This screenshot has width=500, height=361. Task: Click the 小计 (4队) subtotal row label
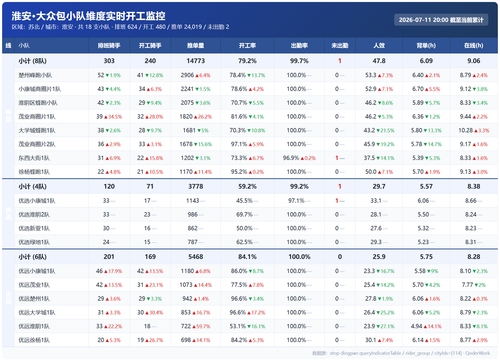click(32, 187)
